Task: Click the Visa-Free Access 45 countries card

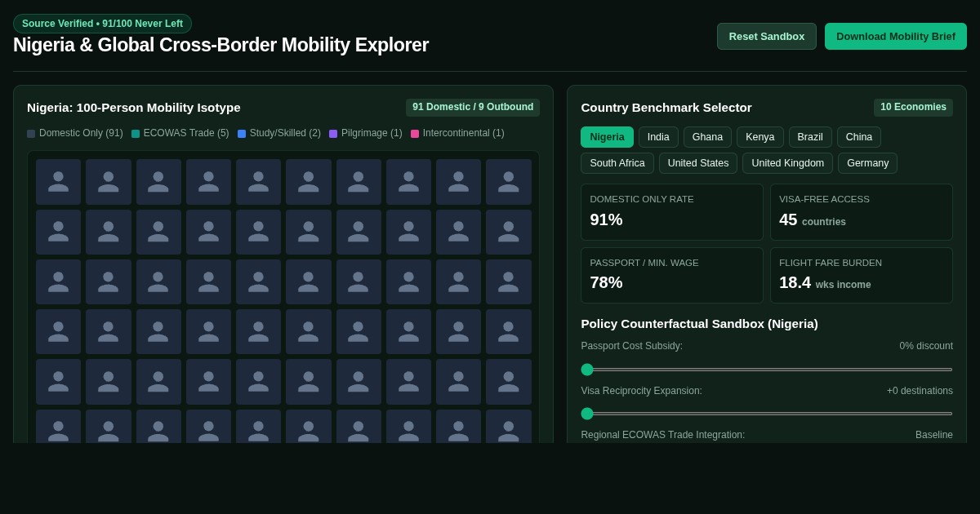Action: 862,212
